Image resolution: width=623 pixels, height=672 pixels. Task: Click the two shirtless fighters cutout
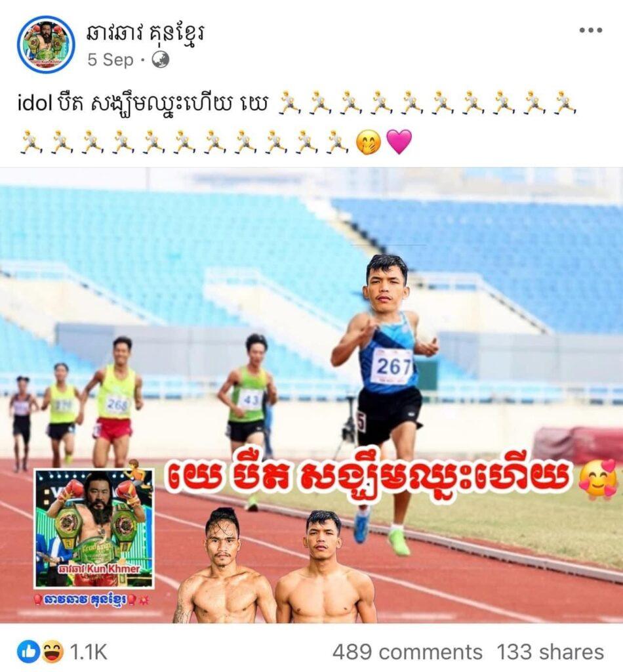coord(274,566)
